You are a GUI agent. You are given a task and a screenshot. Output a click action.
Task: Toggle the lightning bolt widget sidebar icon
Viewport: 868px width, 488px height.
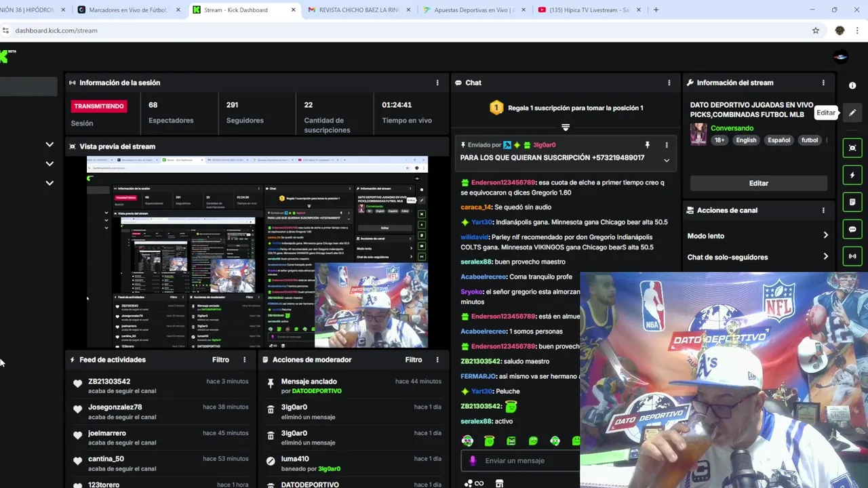[852, 175]
